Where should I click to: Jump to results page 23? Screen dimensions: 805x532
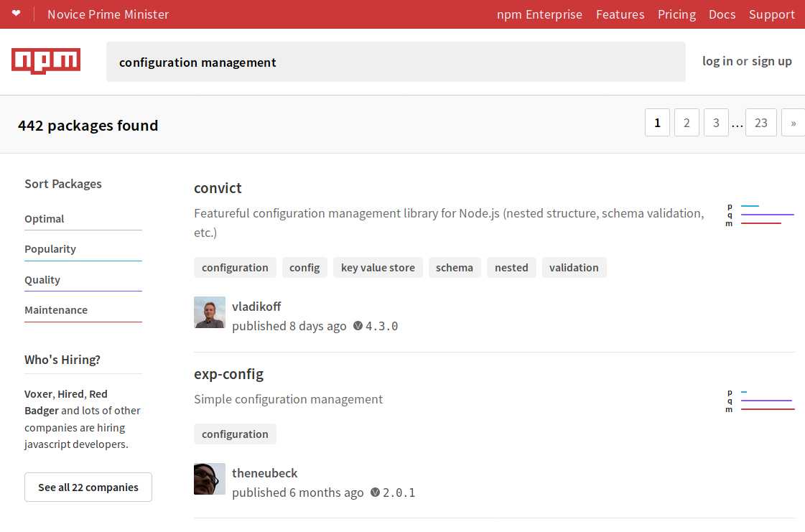click(x=761, y=122)
